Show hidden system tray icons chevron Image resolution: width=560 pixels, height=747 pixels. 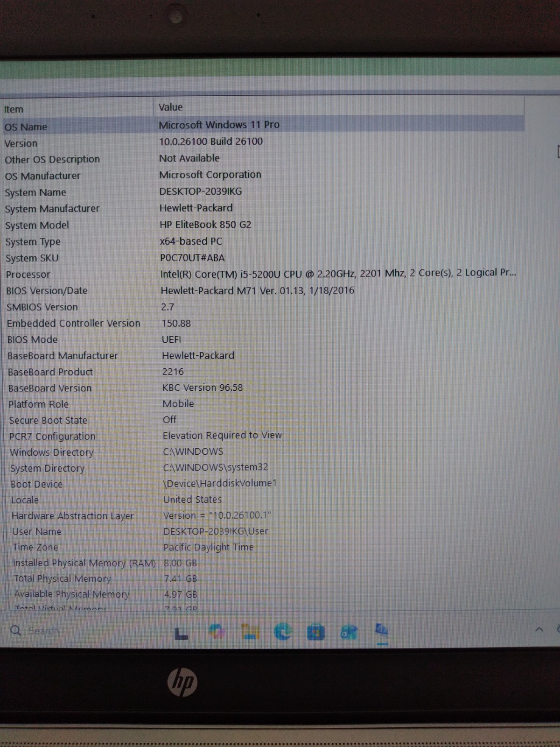[539, 629]
